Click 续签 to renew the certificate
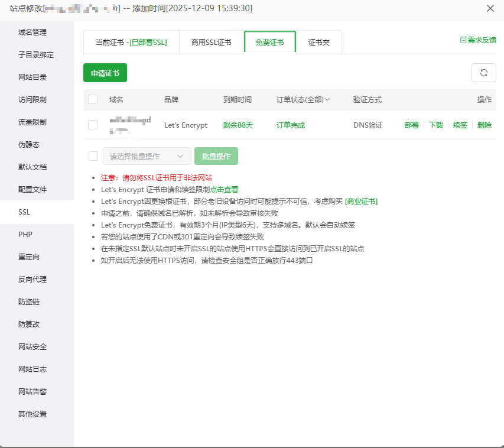 (x=460, y=125)
